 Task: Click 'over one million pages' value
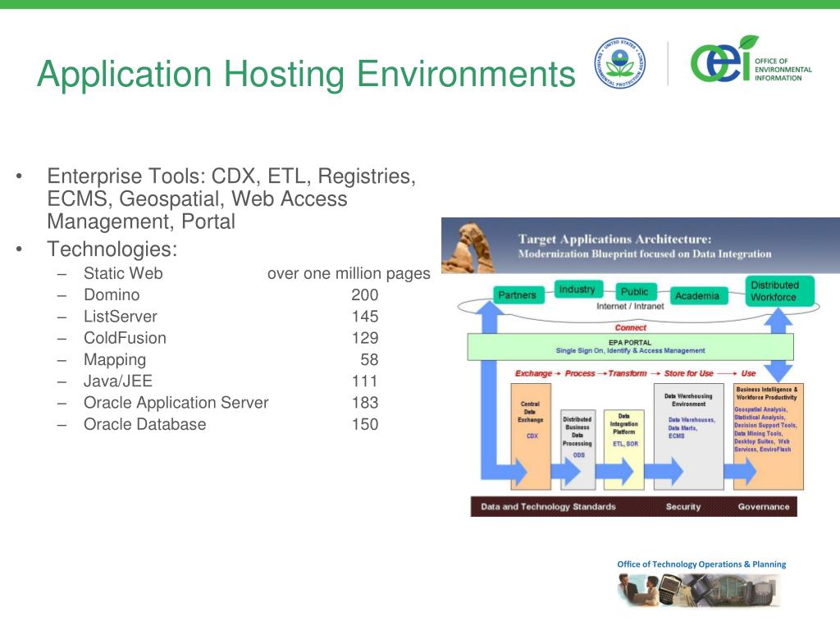click(x=349, y=274)
